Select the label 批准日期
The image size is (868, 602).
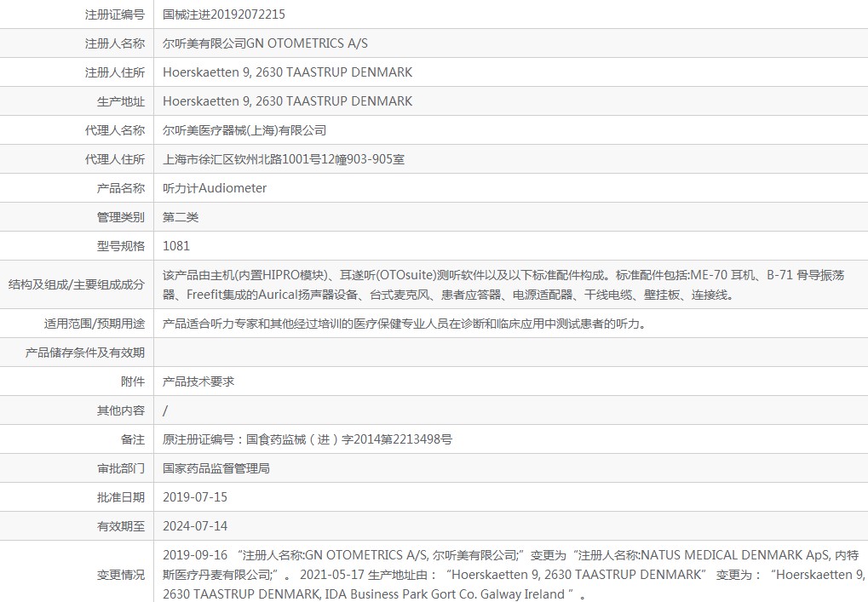coord(121,497)
